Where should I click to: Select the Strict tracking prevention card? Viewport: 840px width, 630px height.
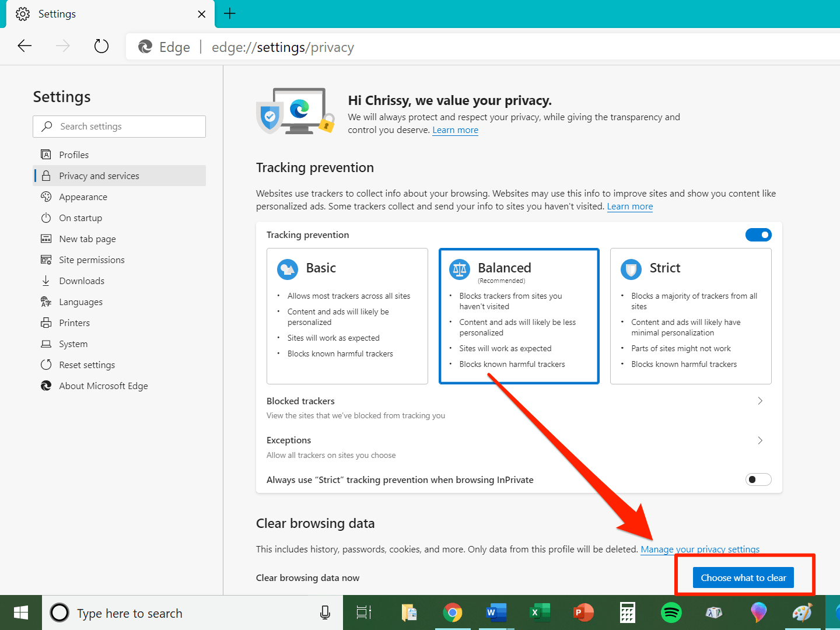691,316
